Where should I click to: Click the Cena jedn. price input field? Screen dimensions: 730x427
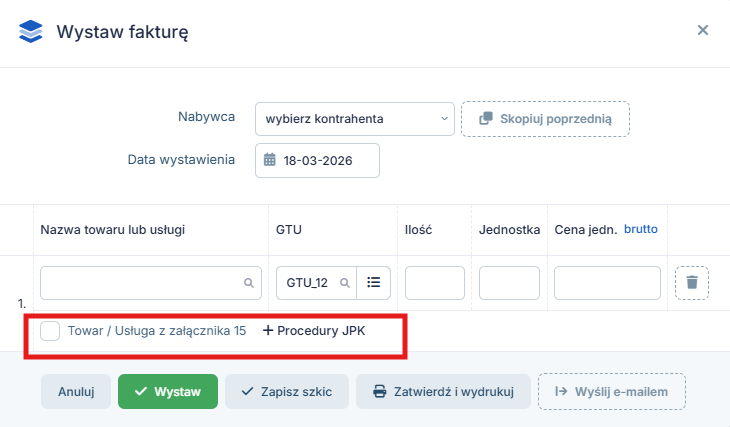[x=607, y=283]
